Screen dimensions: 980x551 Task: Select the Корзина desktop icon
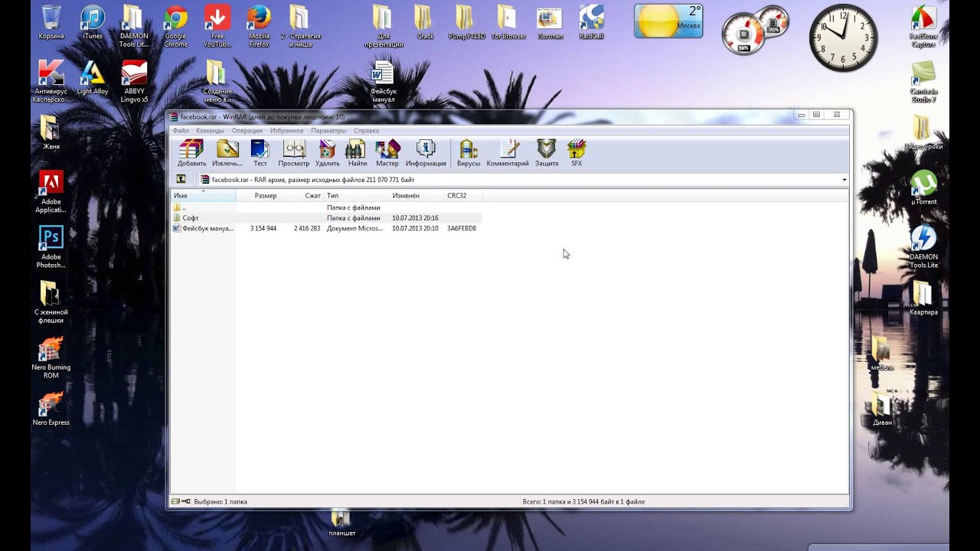coord(51,23)
